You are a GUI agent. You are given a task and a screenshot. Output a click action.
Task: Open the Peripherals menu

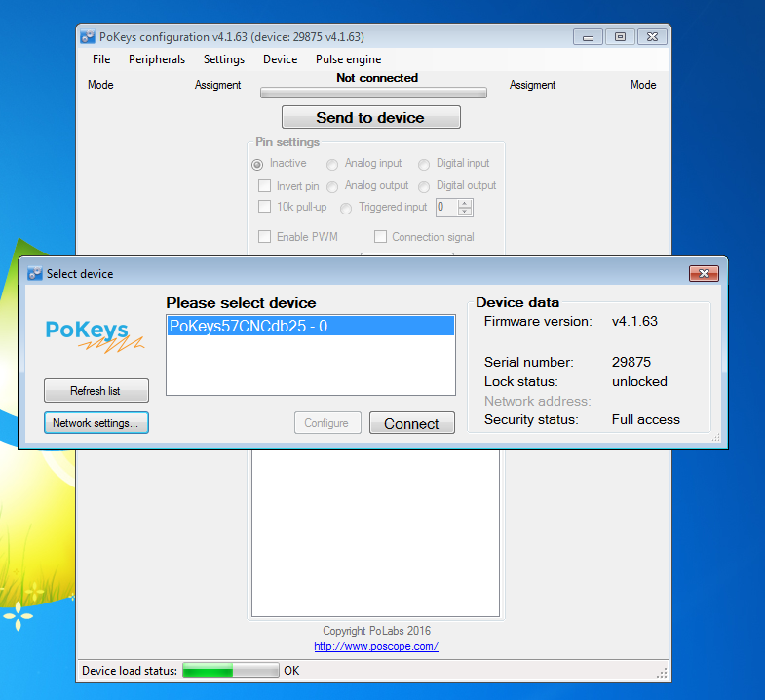click(x=157, y=59)
